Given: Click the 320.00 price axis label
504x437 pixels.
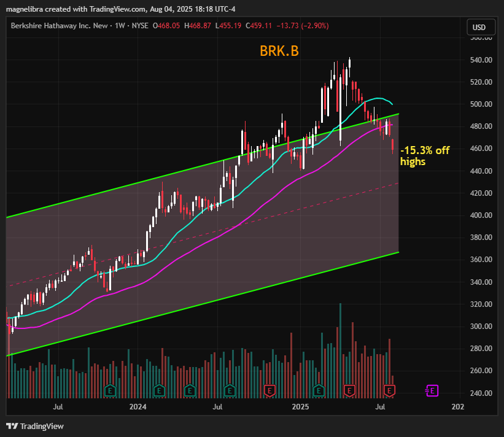Looking at the screenshot, I should pos(481,304).
